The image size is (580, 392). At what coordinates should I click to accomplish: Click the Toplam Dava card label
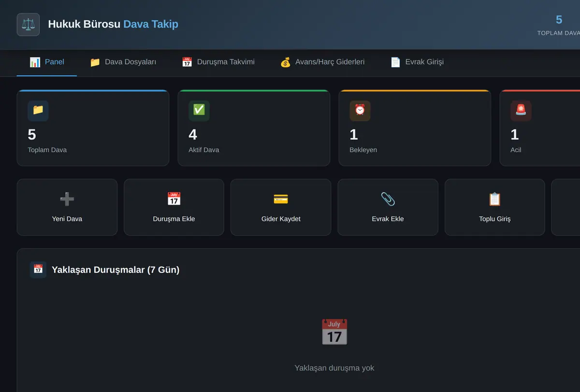[47, 150]
